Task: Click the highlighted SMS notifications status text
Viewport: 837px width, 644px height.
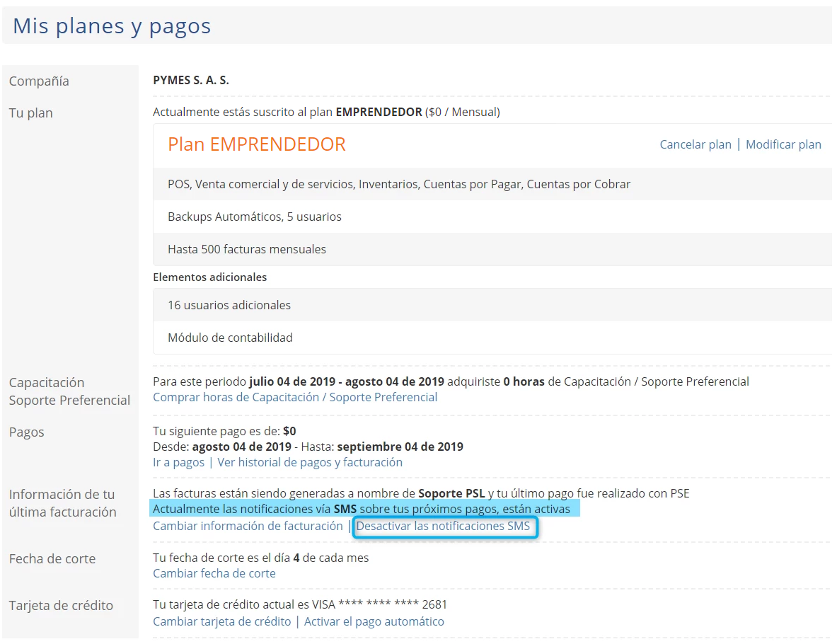Action: coord(362,509)
